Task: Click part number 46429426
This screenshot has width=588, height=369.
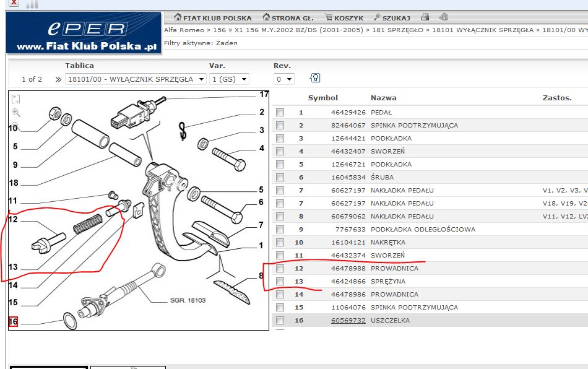Action: pos(348,113)
